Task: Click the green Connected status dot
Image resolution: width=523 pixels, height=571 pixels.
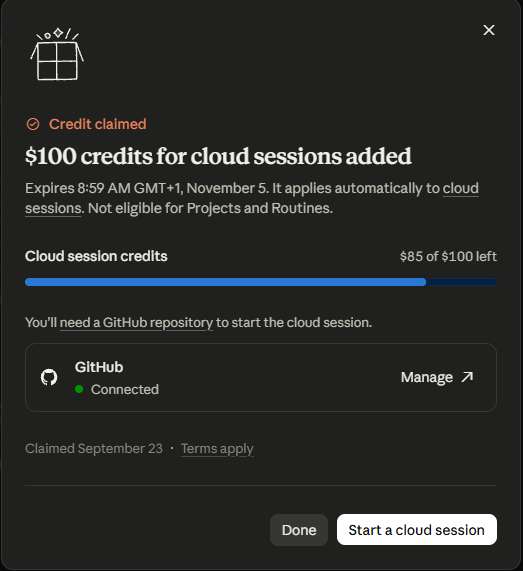Action: 79,389
